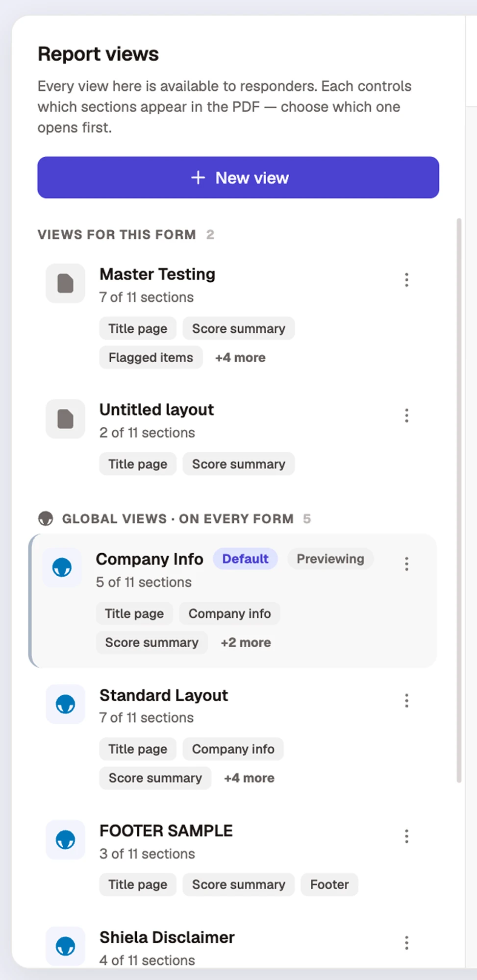Click the Standard Layout globe icon
This screenshot has width=477, height=980.
(x=66, y=704)
